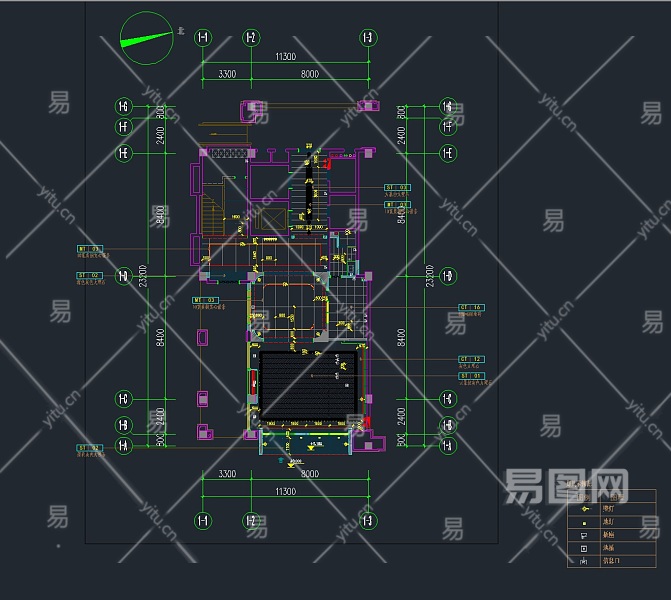This screenshot has width=671, height=600.
Task: Select left-side grid bubble 1-A
Action: pyautogui.click(x=124, y=446)
